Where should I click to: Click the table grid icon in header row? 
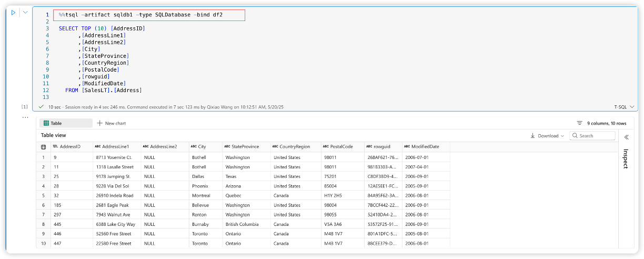[x=43, y=147]
